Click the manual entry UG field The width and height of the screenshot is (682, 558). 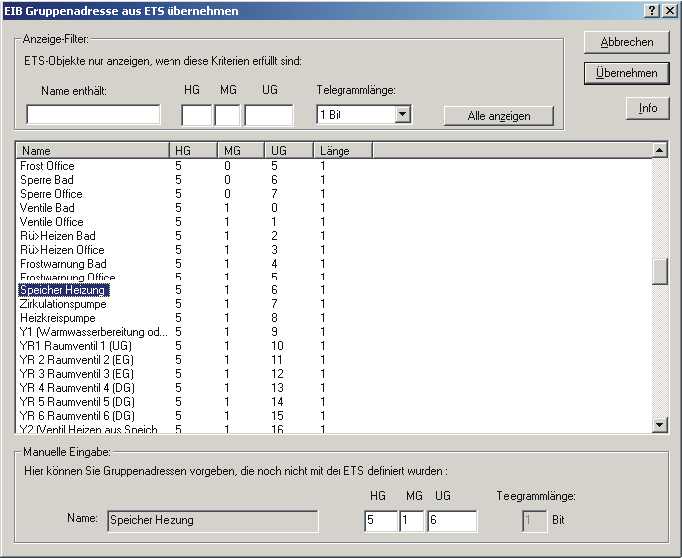(x=452, y=520)
